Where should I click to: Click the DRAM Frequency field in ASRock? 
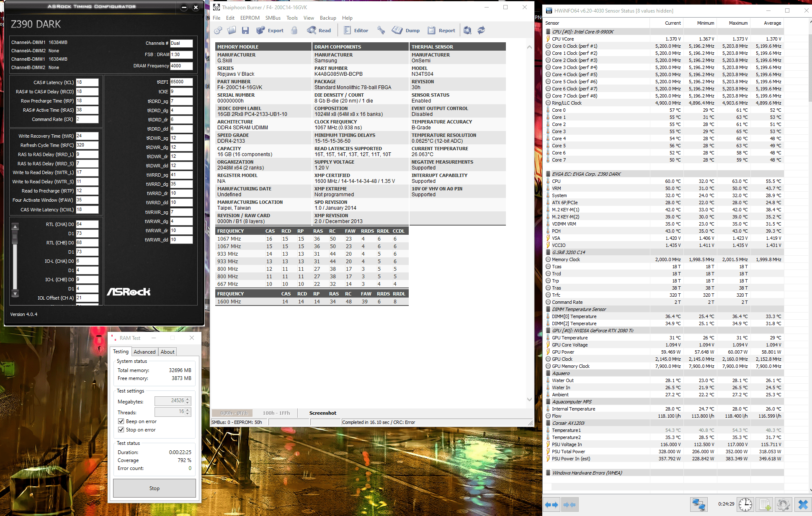tap(181, 66)
